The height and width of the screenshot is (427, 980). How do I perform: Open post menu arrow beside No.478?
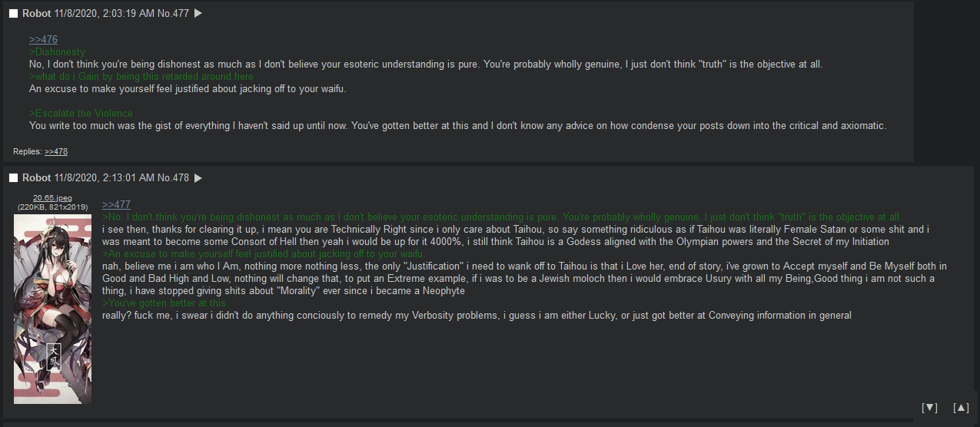[198, 177]
